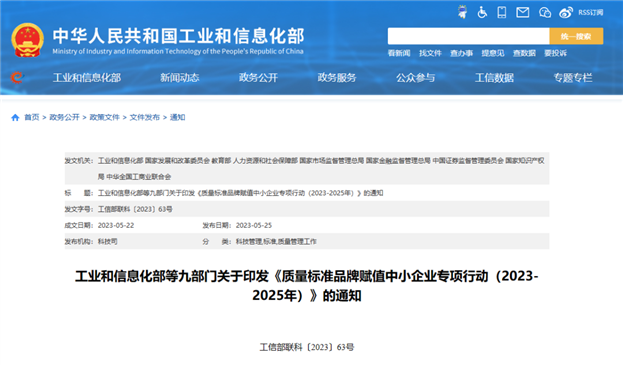Open the 查数据 quick link

[x=524, y=53]
